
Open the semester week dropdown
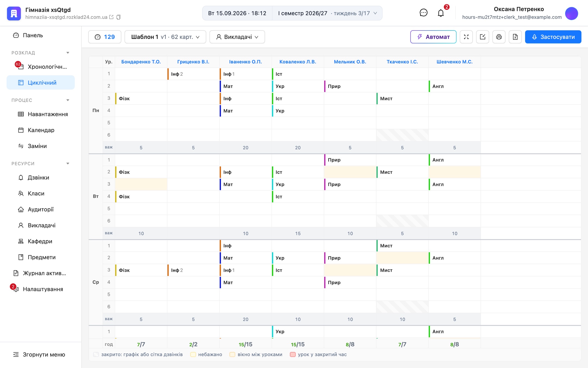tap(327, 13)
